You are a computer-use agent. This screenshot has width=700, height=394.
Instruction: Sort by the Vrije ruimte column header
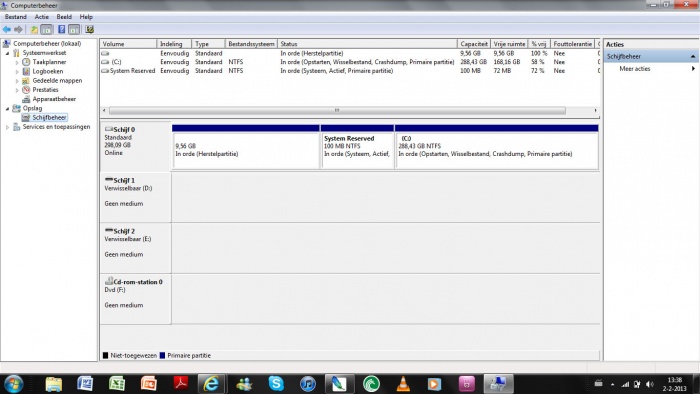[509, 44]
